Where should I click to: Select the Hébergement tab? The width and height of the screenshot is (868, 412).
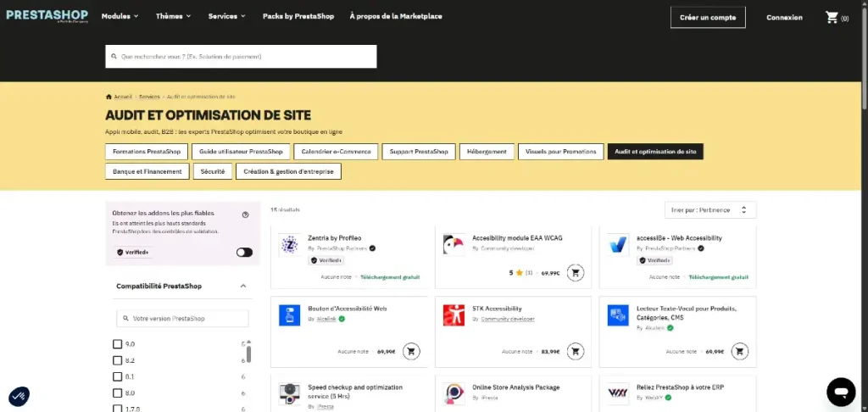[x=487, y=152]
